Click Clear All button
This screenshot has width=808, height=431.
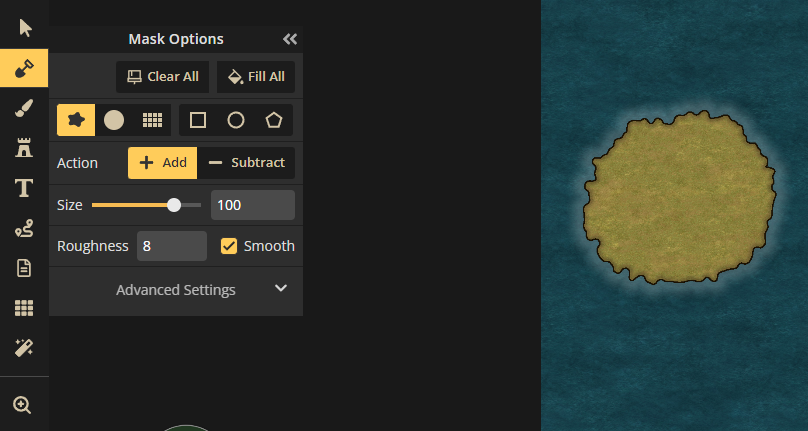[162, 77]
